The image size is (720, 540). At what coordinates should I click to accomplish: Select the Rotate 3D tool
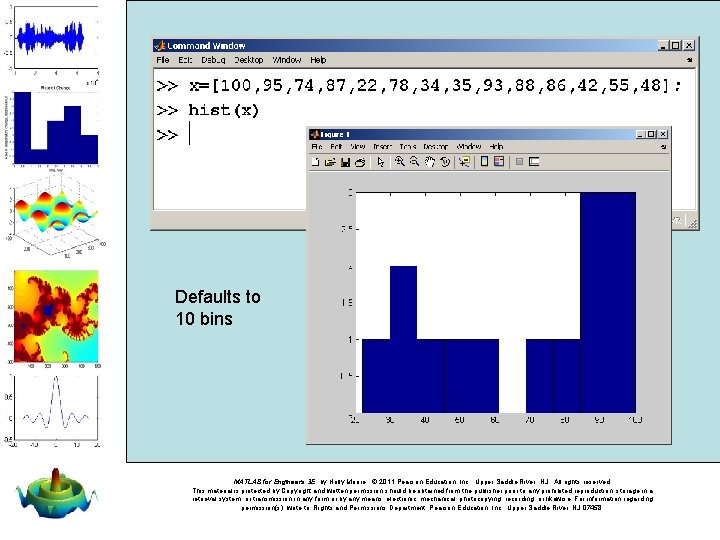point(444,162)
